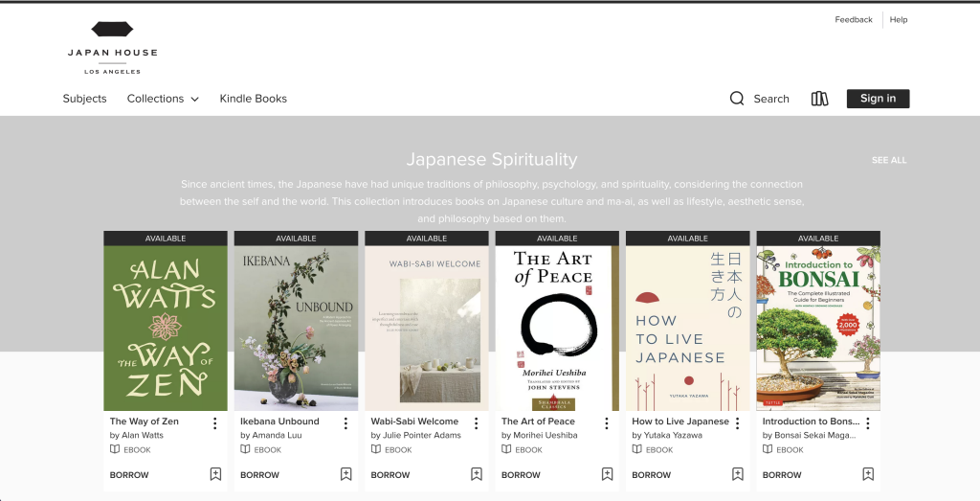Click the Search label in the header

771,99
